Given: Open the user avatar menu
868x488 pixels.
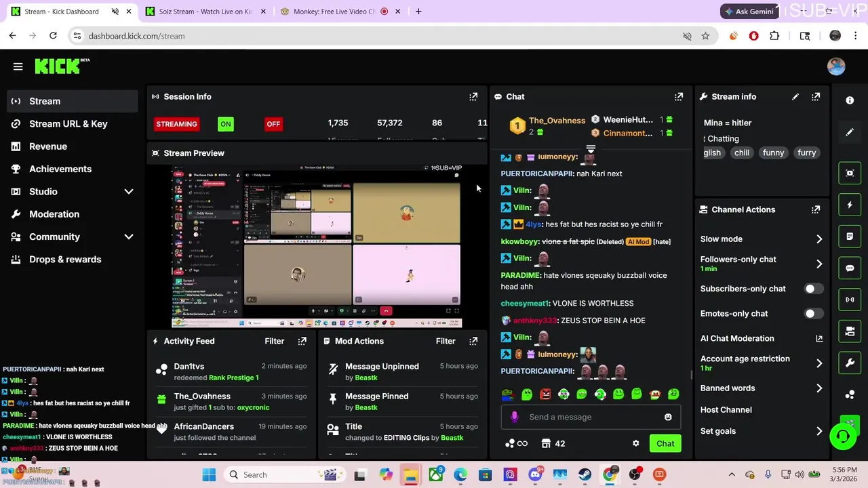Looking at the screenshot, I should [836, 66].
